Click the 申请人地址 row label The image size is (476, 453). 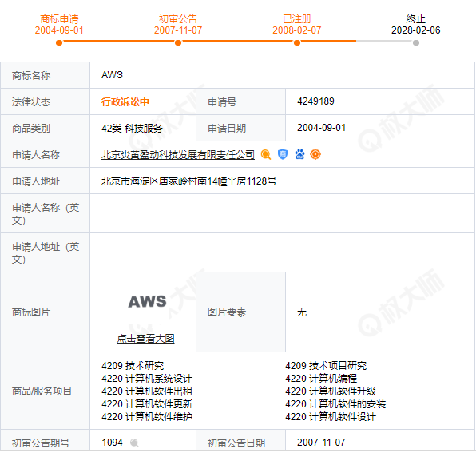point(36,181)
